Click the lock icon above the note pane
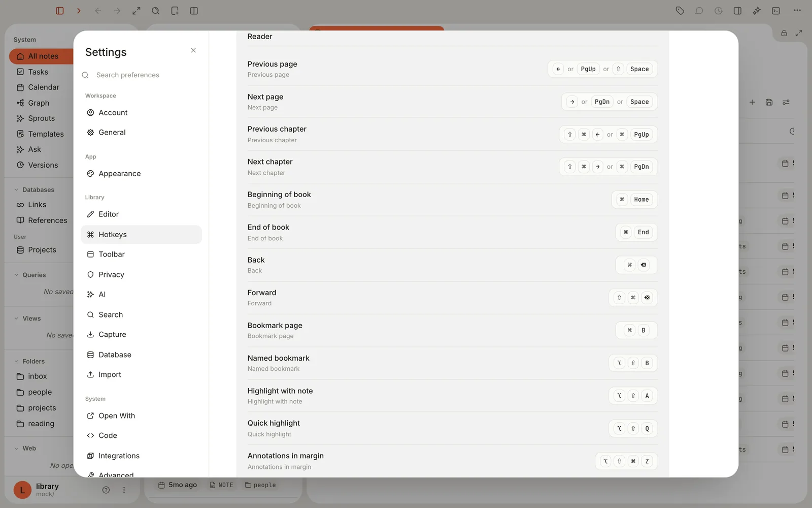 [784, 33]
